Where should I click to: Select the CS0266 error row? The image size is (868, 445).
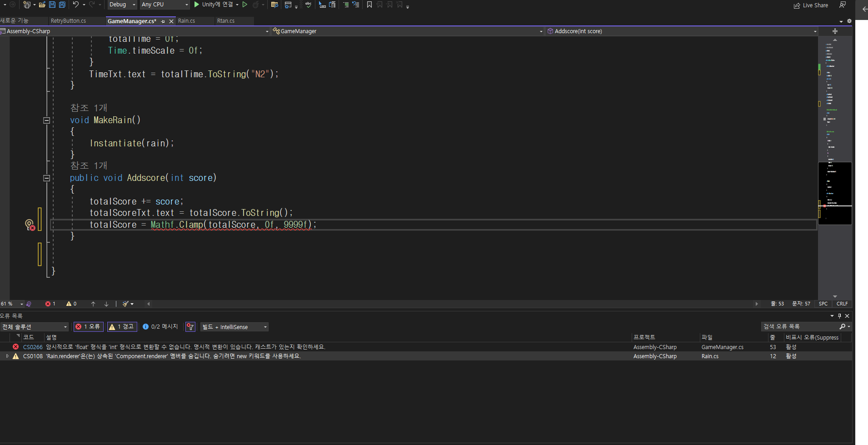click(426, 347)
